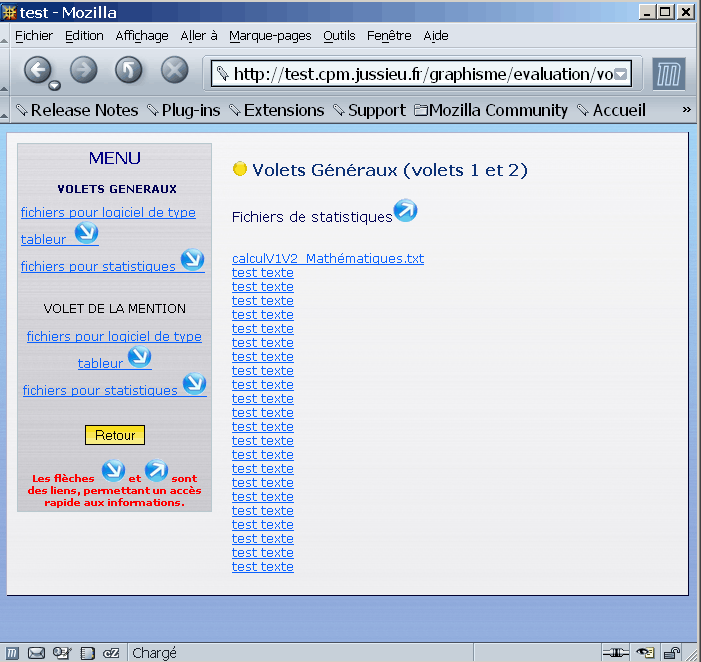Open the Aide menu
Image resolution: width=701 pixels, height=662 pixels.
coord(435,36)
